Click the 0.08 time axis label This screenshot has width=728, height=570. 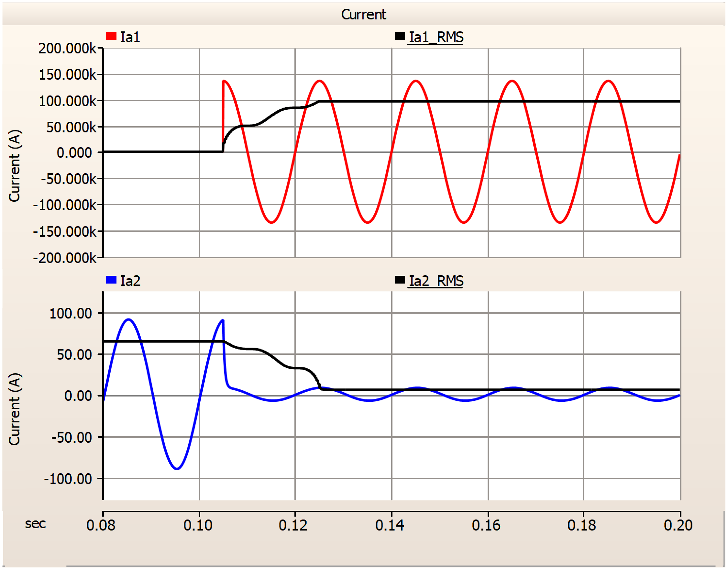tap(101, 525)
